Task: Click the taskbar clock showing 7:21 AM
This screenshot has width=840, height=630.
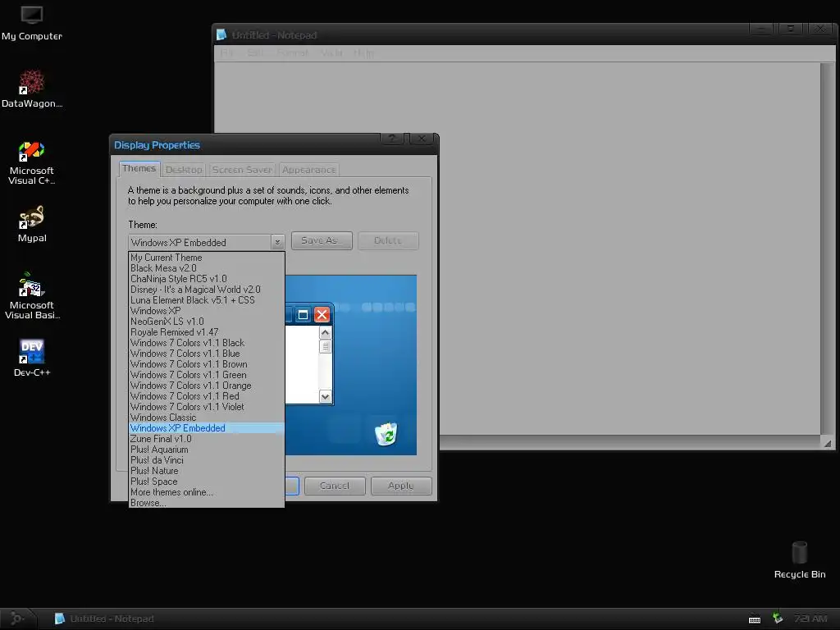Action: [x=811, y=619]
